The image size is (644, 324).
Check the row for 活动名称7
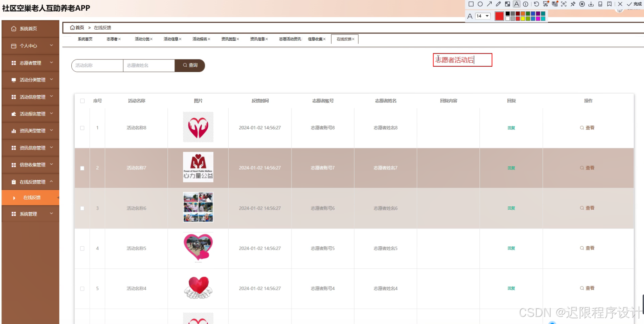coord(82,168)
